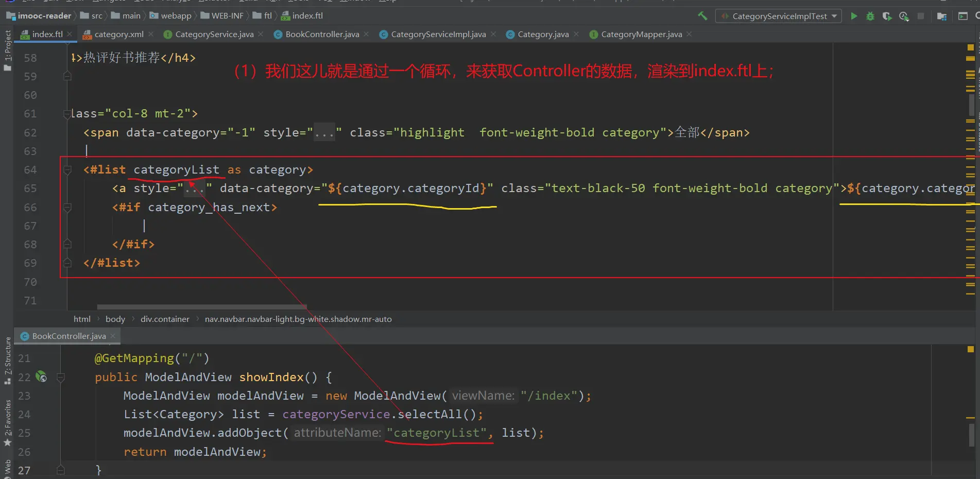
Task: Click the grayed-out Stop button
Action: click(921, 16)
